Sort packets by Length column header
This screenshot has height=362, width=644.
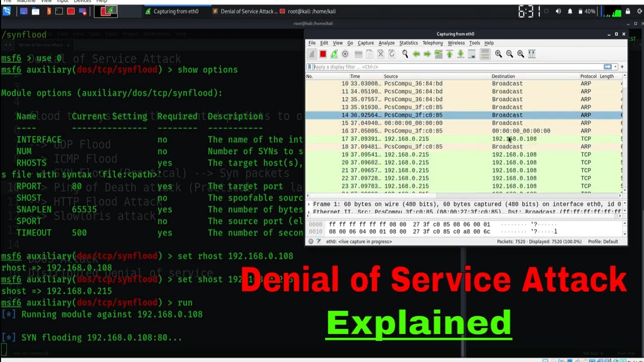point(609,76)
